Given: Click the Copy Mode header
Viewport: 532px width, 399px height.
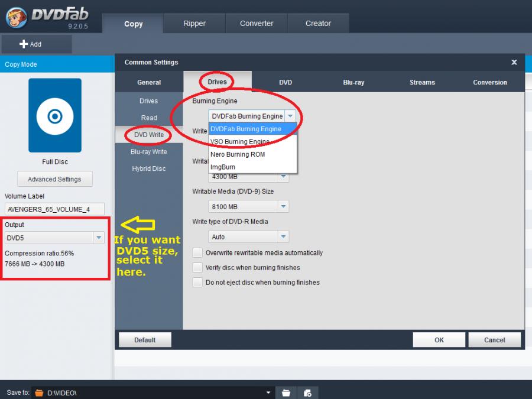Looking at the screenshot, I should tap(21, 64).
